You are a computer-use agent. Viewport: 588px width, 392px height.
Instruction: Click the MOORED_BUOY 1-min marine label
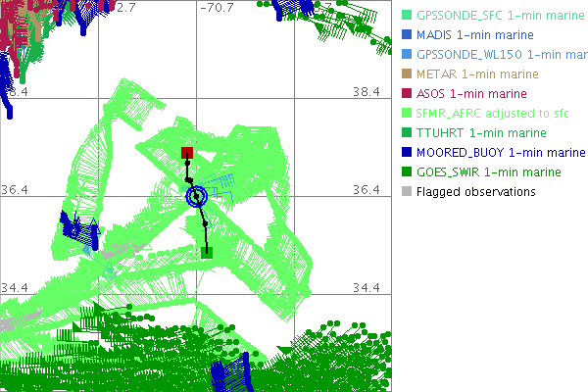click(500, 153)
